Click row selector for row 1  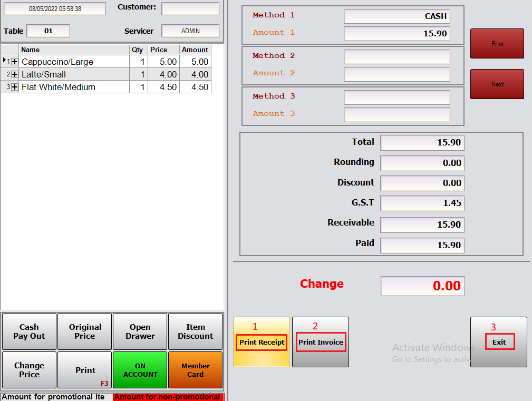point(5,62)
